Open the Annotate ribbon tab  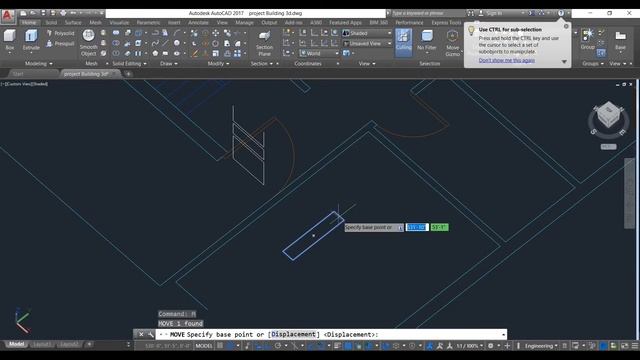[x=198, y=22]
